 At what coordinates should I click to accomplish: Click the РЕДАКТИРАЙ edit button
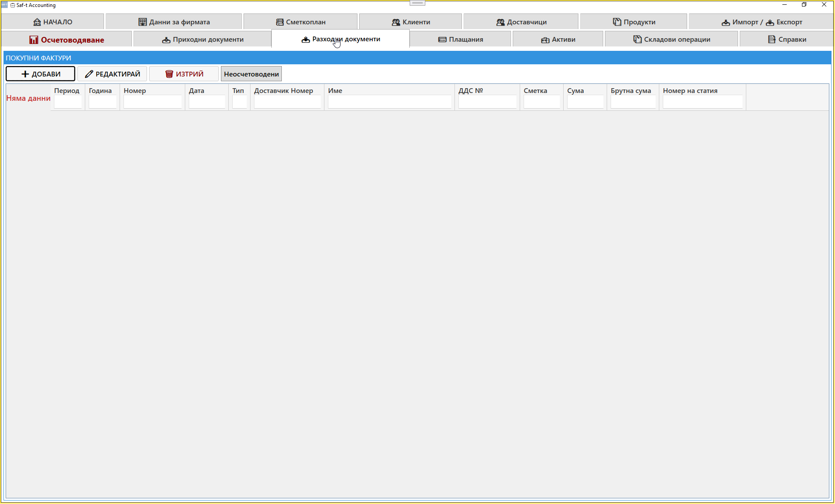pos(112,74)
